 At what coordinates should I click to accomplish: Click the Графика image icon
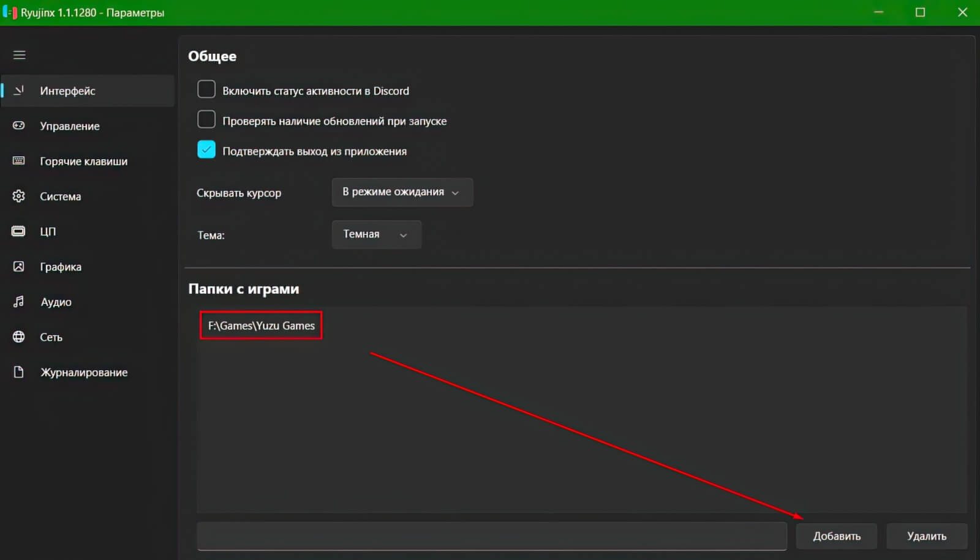(x=19, y=266)
